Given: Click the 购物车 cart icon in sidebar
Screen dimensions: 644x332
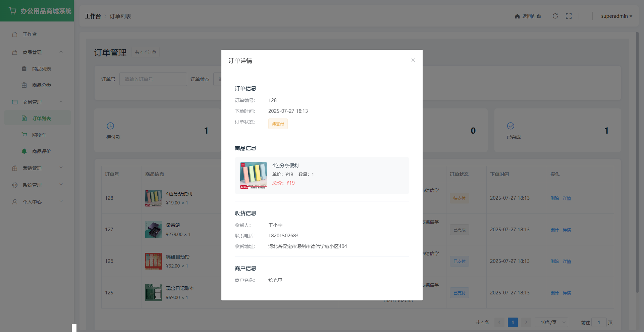Looking at the screenshot, I should click(x=24, y=135).
